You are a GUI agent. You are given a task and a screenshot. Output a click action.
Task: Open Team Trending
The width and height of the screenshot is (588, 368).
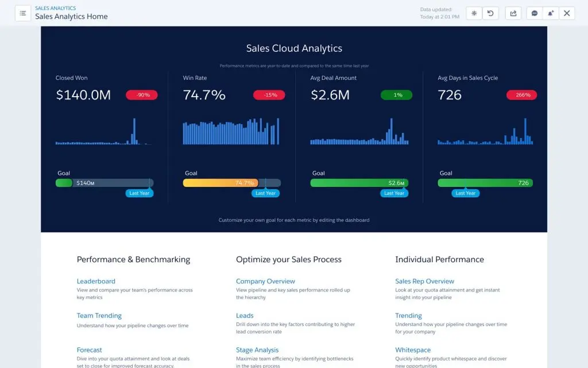coord(99,315)
